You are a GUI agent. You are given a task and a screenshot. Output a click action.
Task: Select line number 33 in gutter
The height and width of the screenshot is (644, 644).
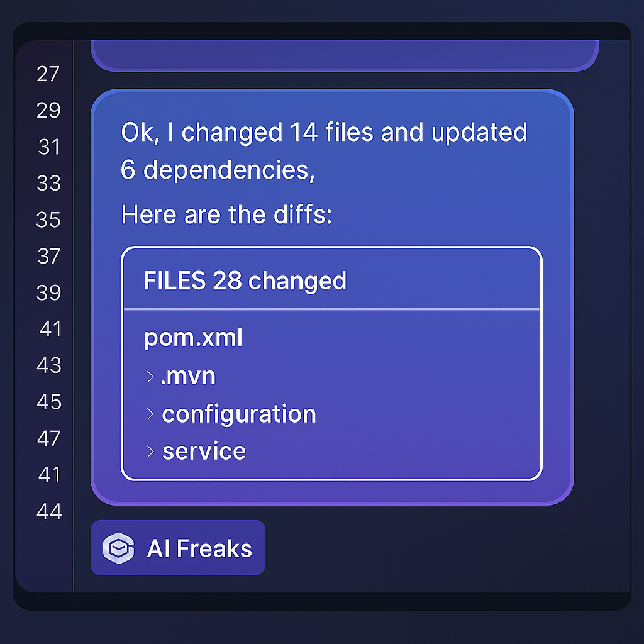coord(48,183)
